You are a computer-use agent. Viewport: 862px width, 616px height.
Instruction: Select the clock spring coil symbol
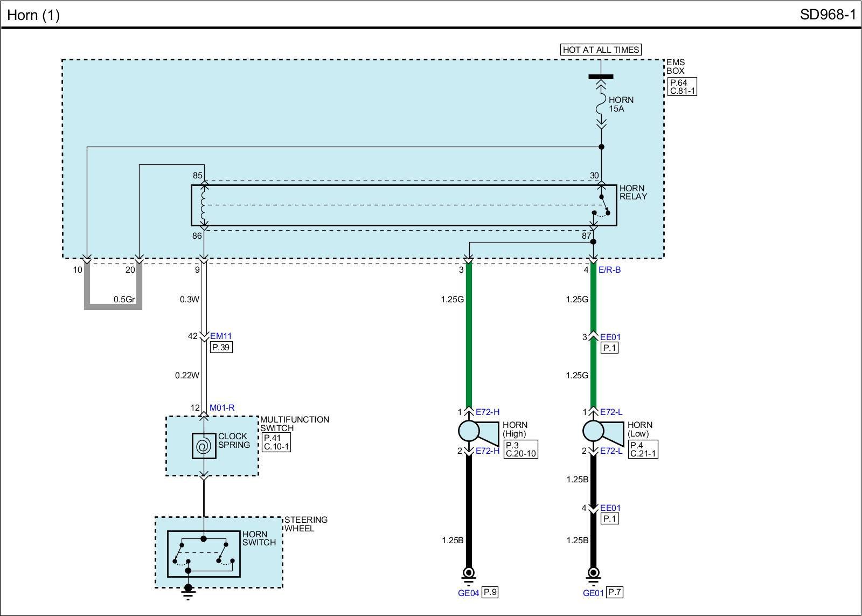204,446
